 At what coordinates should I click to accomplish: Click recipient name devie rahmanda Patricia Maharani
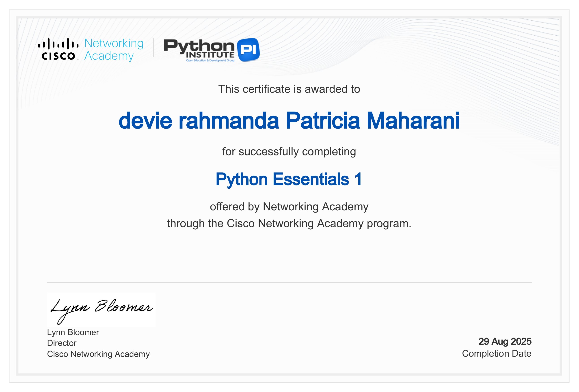pos(289,121)
